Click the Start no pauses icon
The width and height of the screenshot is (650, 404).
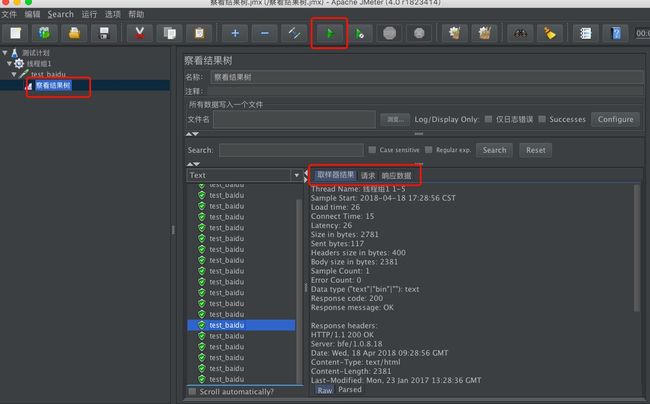[x=359, y=33]
